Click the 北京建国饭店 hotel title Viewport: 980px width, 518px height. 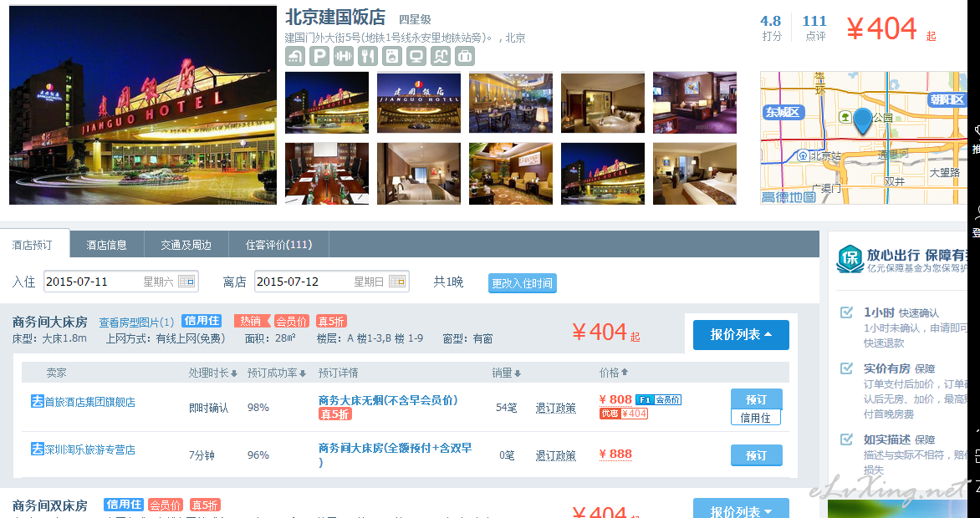[335, 17]
